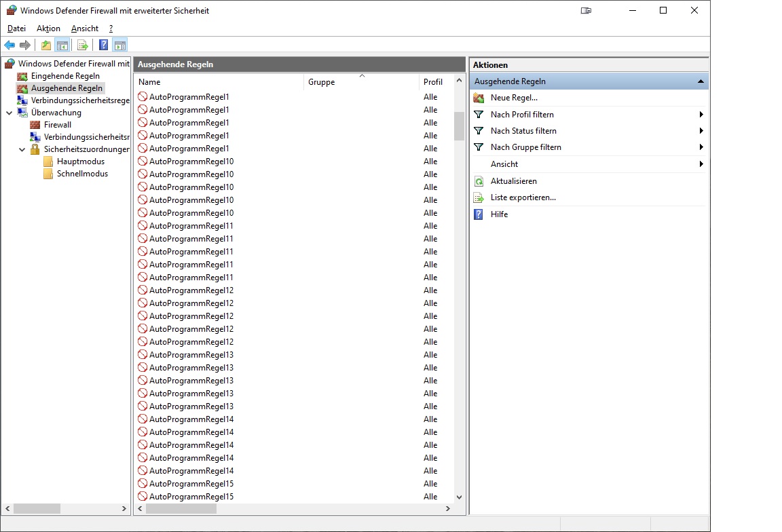Select Ausgehende Regeln in the tree
This screenshot has height=532, width=782.
(x=67, y=88)
